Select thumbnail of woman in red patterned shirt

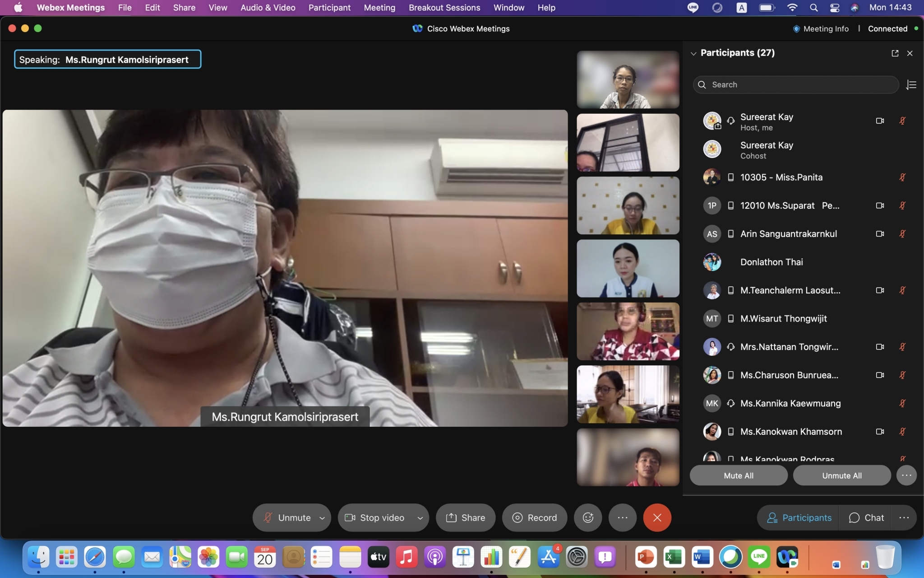coord(628,331)
